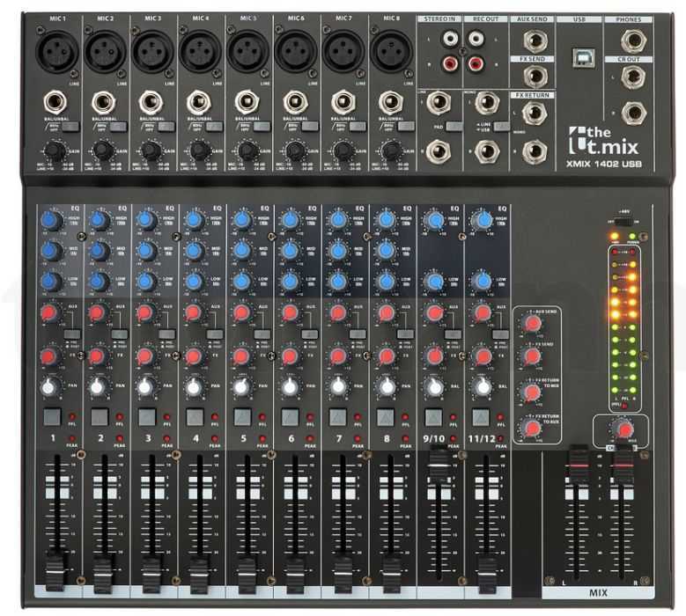This screenshot has height=616, width=686.
Task: Click channel 11/12 EQ LOW blue knob
Action: (483, 281)
